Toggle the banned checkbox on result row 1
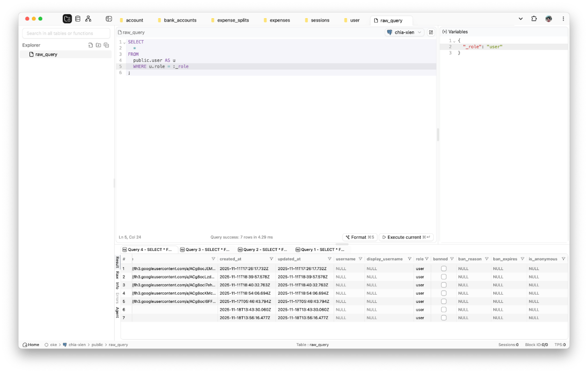The height and width of the screenshot is (373, 588). coord(443,269)
